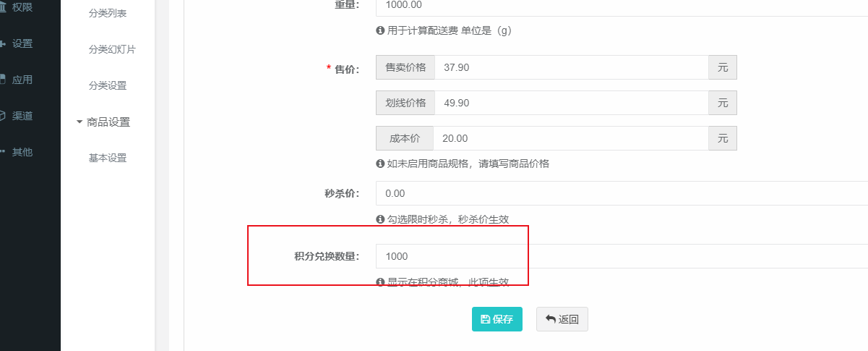Go to 渠道 using its cube icon
868x351 pixels.
(x=2, y=116)
